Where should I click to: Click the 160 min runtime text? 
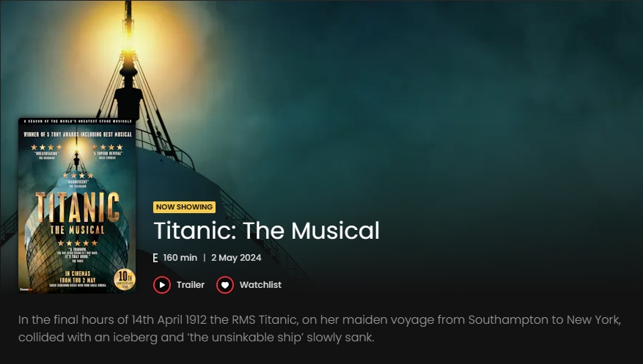click(x=180, y=258)
